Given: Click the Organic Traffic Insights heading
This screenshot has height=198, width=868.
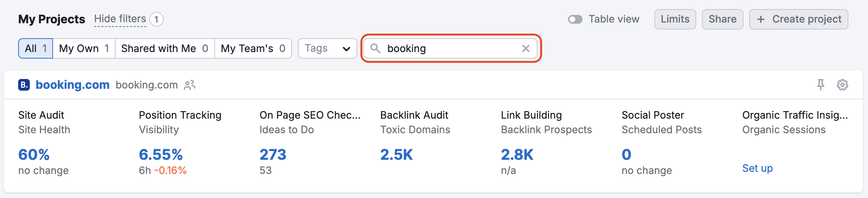Looking at the screenshot, I should [795, 115].
